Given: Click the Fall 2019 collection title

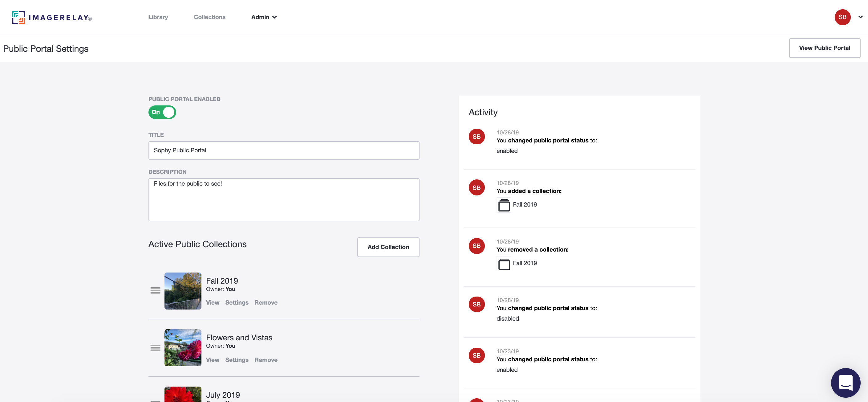Looking at the screenshot, I should [222, 281].
